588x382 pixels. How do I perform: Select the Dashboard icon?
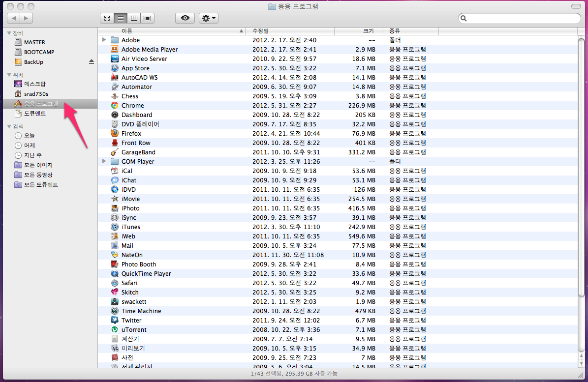click(115, 115)
